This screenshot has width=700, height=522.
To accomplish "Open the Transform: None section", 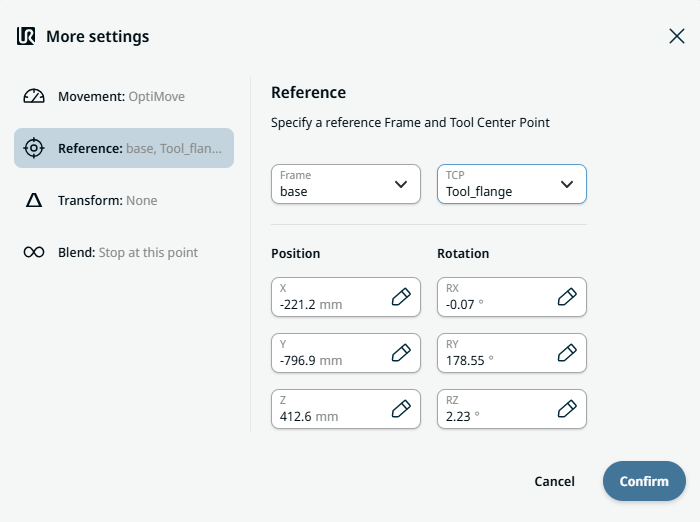I will pyautogui.click(x=108, y=201).
